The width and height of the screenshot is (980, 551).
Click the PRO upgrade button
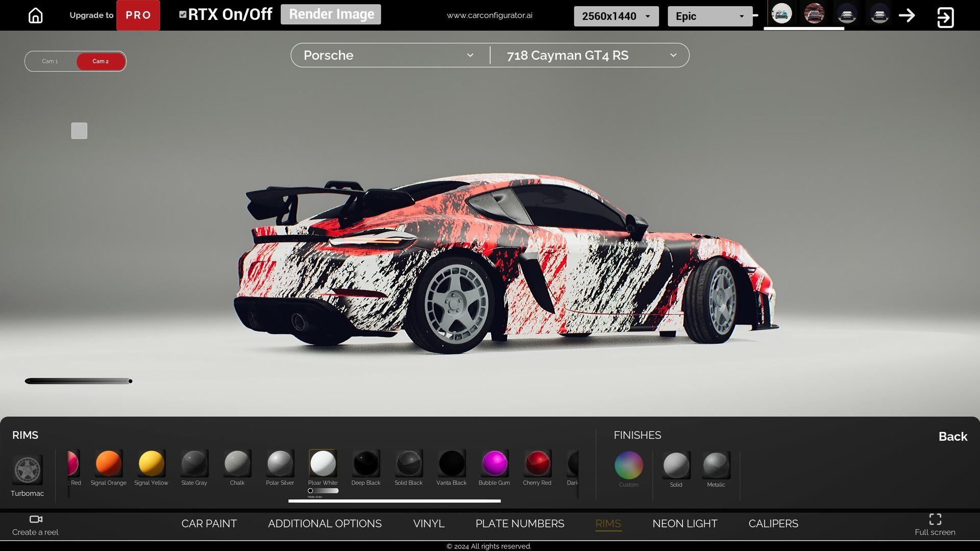pos(138,15)
